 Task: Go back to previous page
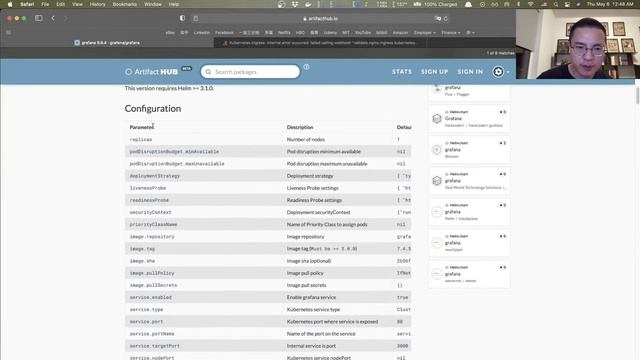[53, 18]
